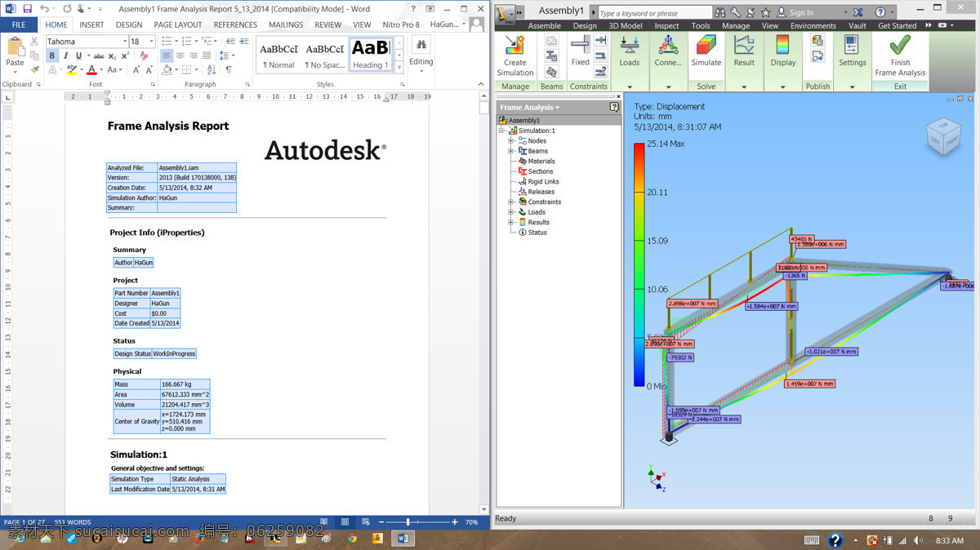Click Sign In in Inventor title bar
The image size is (980, 550).
[x=801, y=12]
